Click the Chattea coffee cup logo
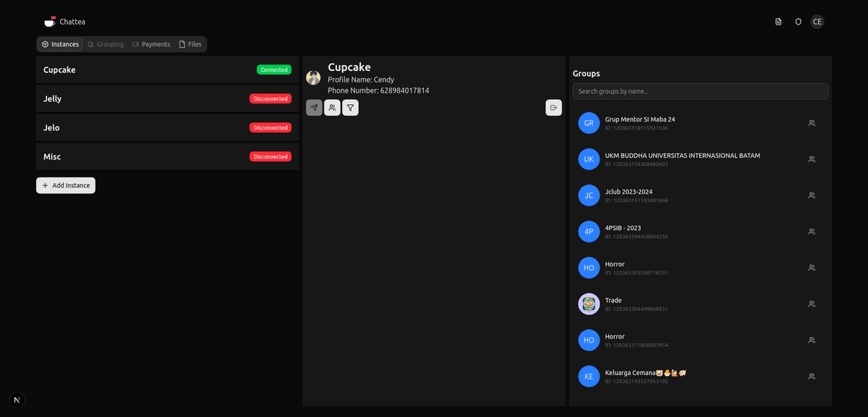This screenshot has height=417, width=868. (x=49, y=21)
